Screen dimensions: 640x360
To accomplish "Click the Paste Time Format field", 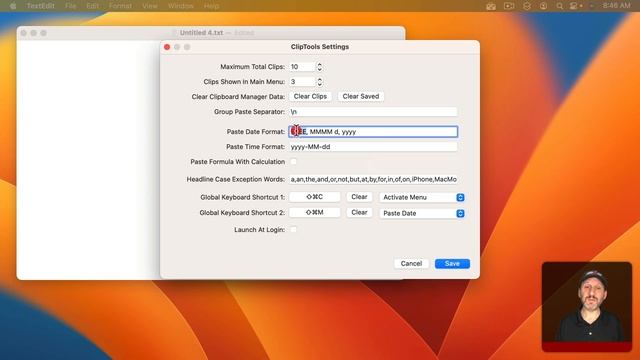I will (x=373, y=147).
